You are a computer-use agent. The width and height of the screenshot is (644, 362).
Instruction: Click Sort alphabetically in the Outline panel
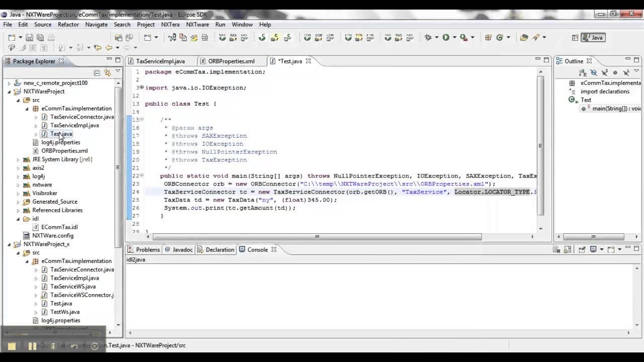click(x=583, y=72)
